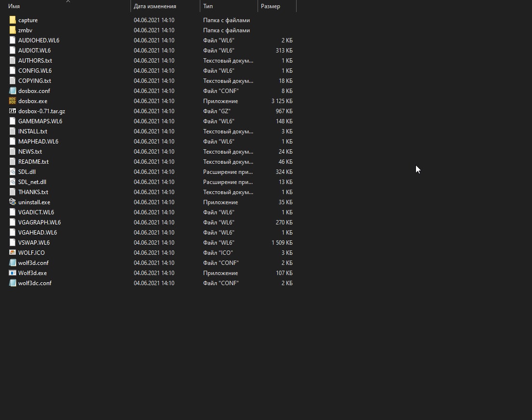
Task: Select the Wolf3d.exe file name
Action: click(x=33, y=273)
